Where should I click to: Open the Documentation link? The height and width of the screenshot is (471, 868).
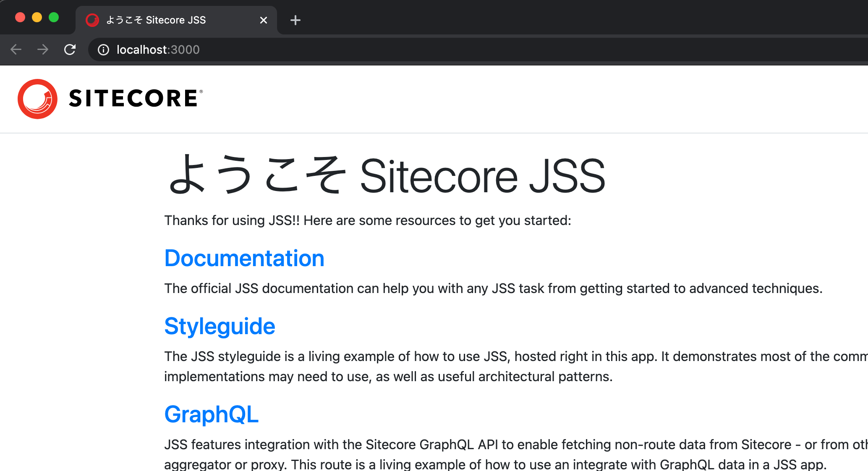pyautogui.click(x=244, y=258)
